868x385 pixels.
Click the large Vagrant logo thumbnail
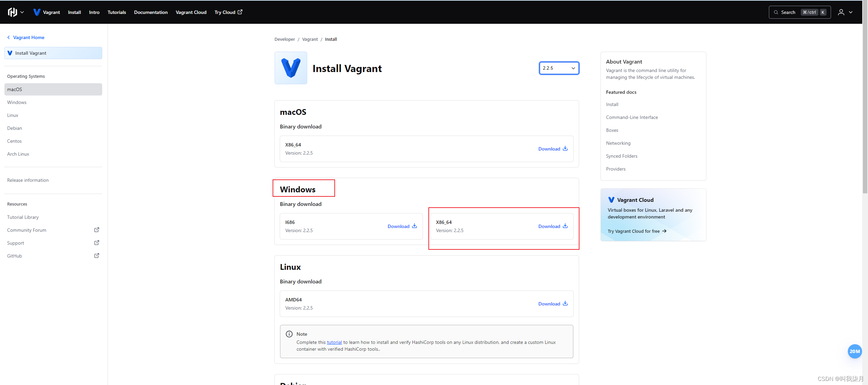point(291,68)
